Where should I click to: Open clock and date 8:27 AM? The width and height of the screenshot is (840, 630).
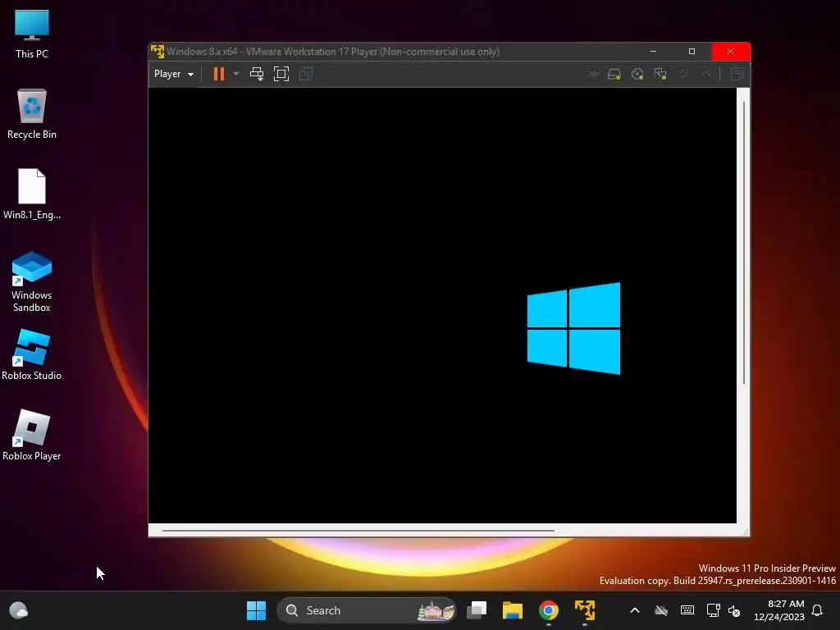coord(779,610)
